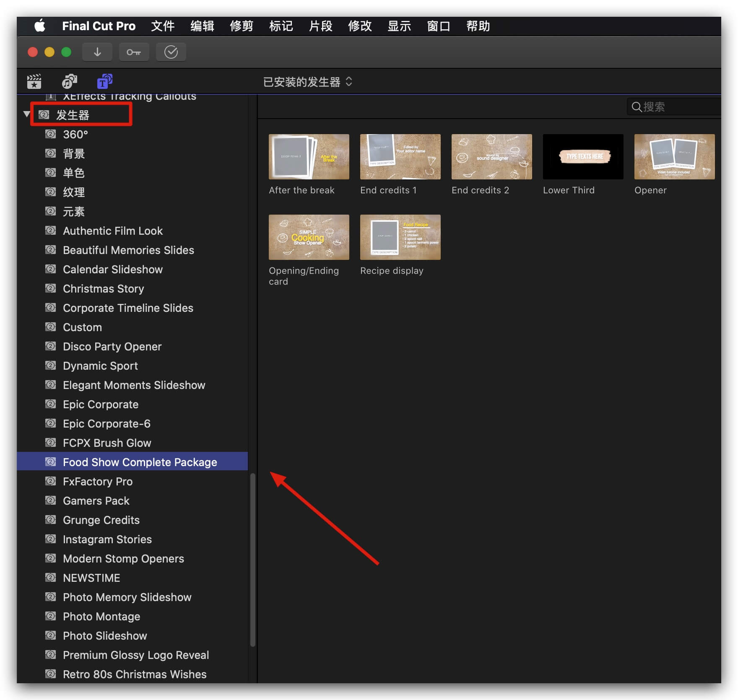Select FxFactory Pro category

tap(132, 481)
